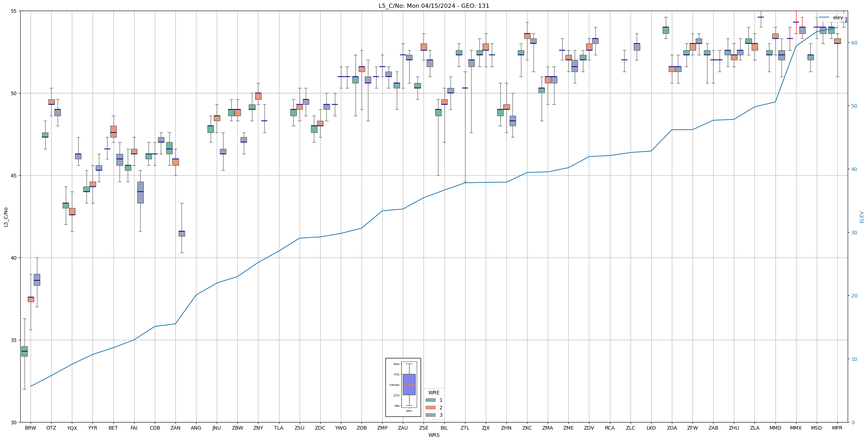Click the 'median' label in box plot key
Screen dimensions: 868x441
pyautogui.click(x=394, y=385)
